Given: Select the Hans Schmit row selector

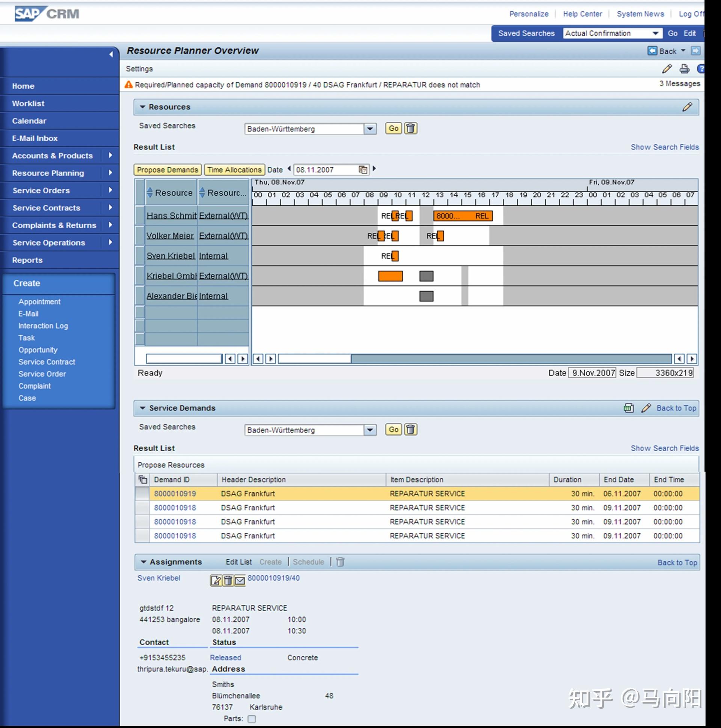Looking at the screenshot, I should coord(140,216).
